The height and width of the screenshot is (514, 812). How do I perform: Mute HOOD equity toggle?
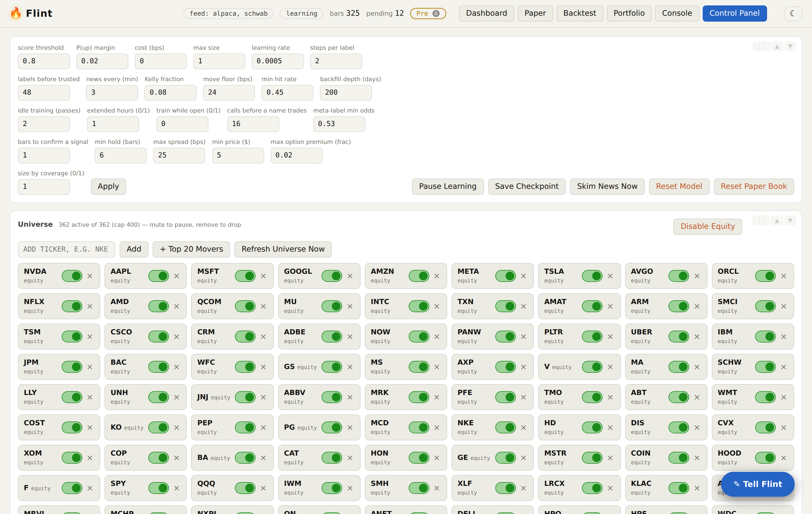coord(765,458)
